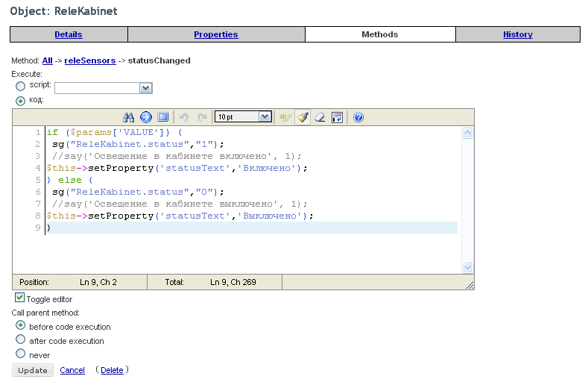Undo the last edit

[184, 117]
